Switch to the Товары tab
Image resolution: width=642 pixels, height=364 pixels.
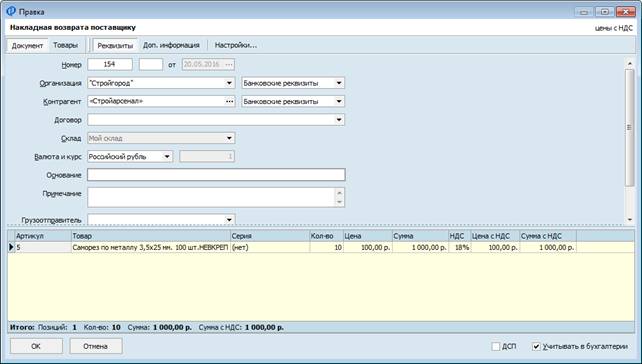click(x=66, y=45)
